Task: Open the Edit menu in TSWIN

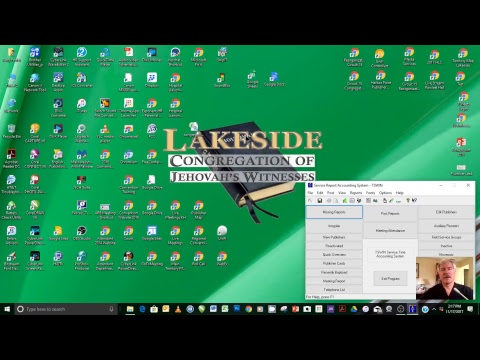Action: [x=320, y=193]
